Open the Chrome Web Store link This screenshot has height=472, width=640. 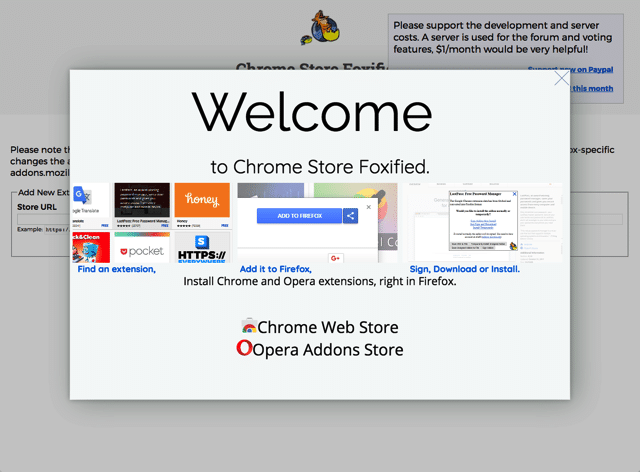tap(327, 327)
